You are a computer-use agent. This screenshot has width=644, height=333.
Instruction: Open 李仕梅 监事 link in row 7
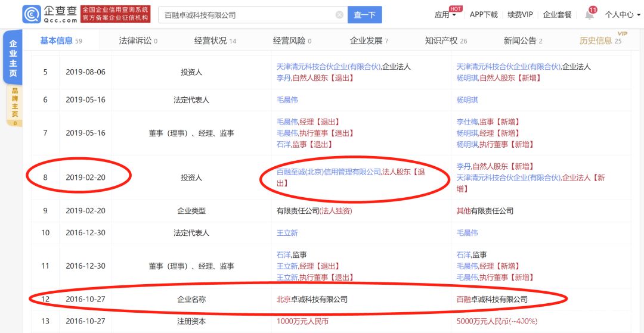(x=467, y=122)
